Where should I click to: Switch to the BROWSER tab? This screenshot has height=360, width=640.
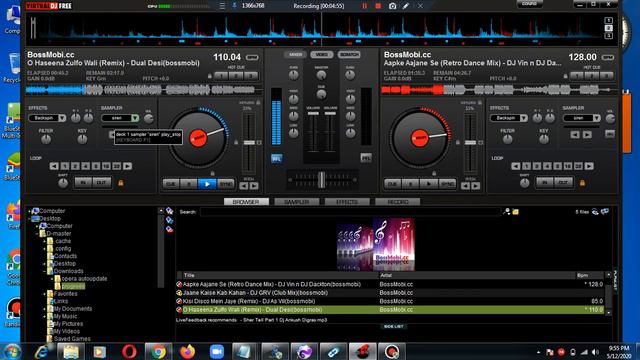(x=246, y=202)
